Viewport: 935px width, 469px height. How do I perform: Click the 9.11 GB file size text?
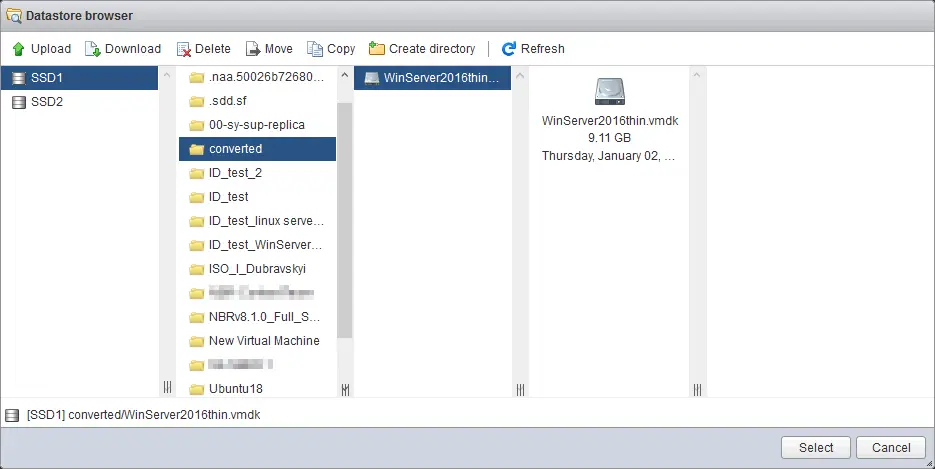pos(609,138)
